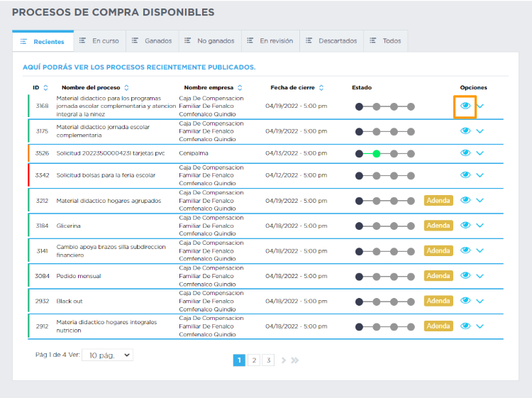Screen dimensions: 532x398
Task: Click Adenda badge in Glicerina row
Action: pyautogui.click(x=438, y=226)
